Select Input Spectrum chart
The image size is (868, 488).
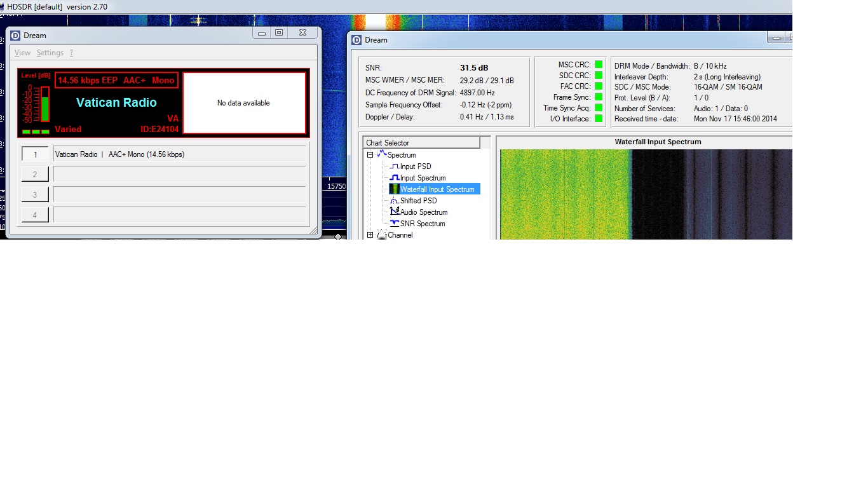pos(423,178)
